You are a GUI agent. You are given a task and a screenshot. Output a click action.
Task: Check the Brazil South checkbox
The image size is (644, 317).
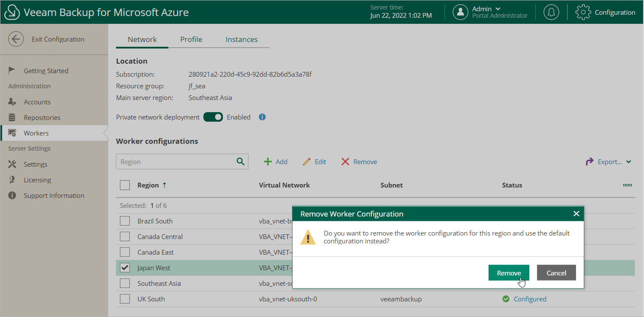pos(125,221)
